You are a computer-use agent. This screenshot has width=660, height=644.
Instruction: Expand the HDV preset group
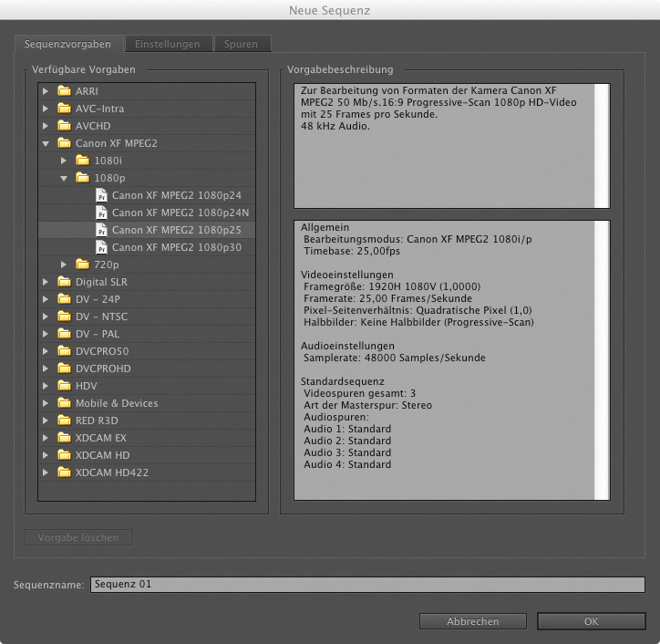pyautogui.click(x=46, y=386)
